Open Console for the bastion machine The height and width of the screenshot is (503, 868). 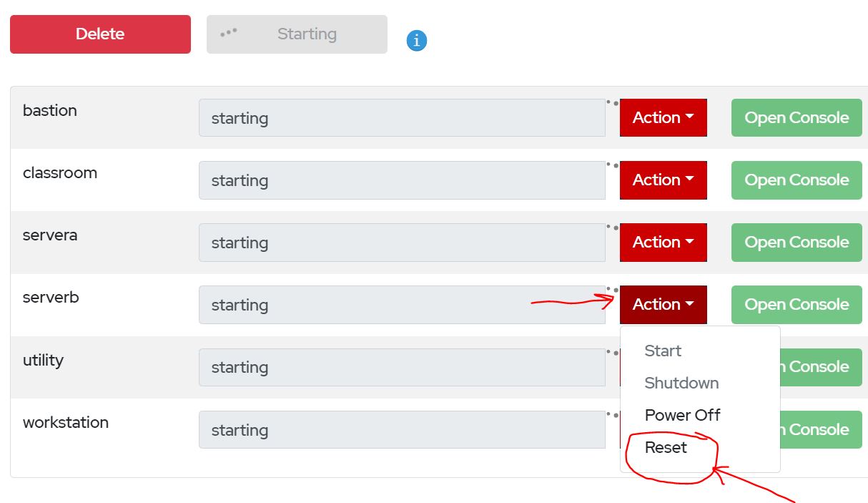click(796, 117)
